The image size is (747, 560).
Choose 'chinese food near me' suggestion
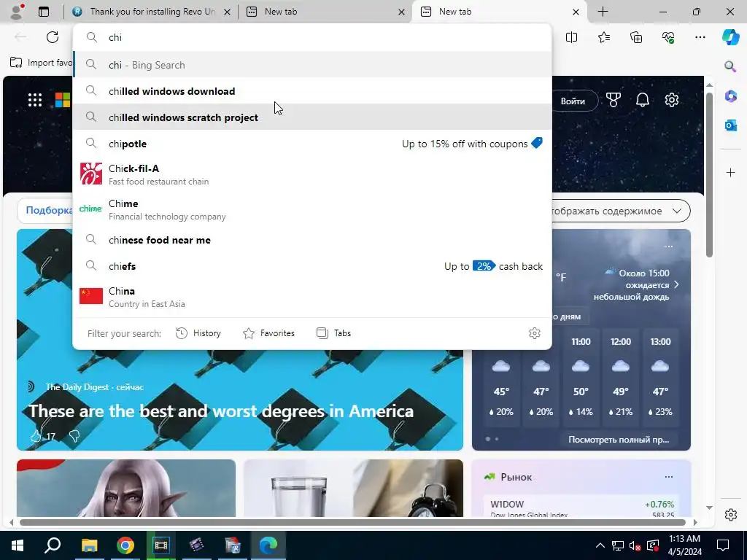point(312,240)
